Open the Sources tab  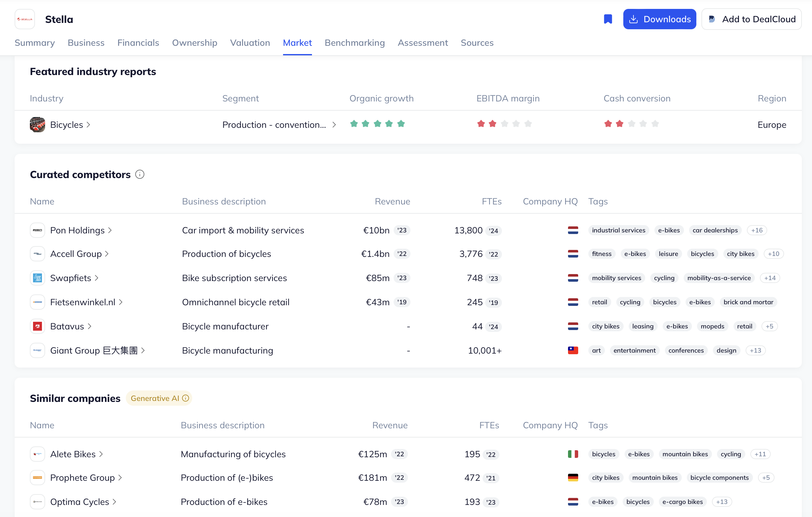click(x=477, y=43)
